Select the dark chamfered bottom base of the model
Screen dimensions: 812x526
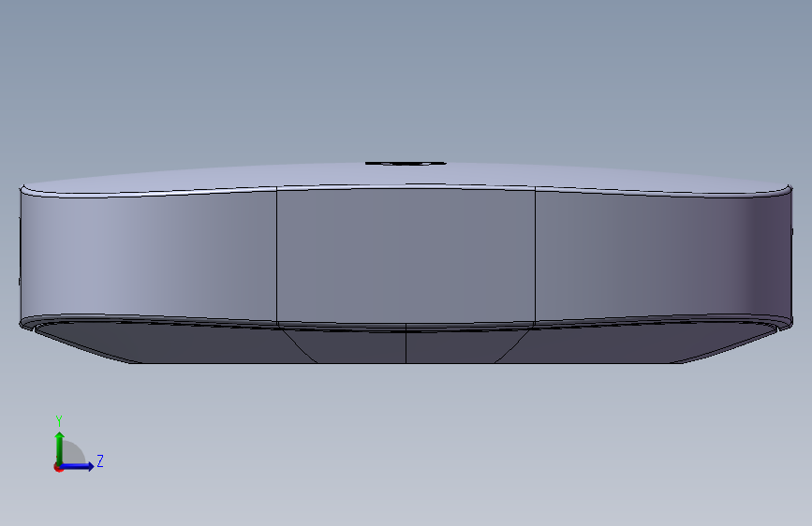pos(406,343)
